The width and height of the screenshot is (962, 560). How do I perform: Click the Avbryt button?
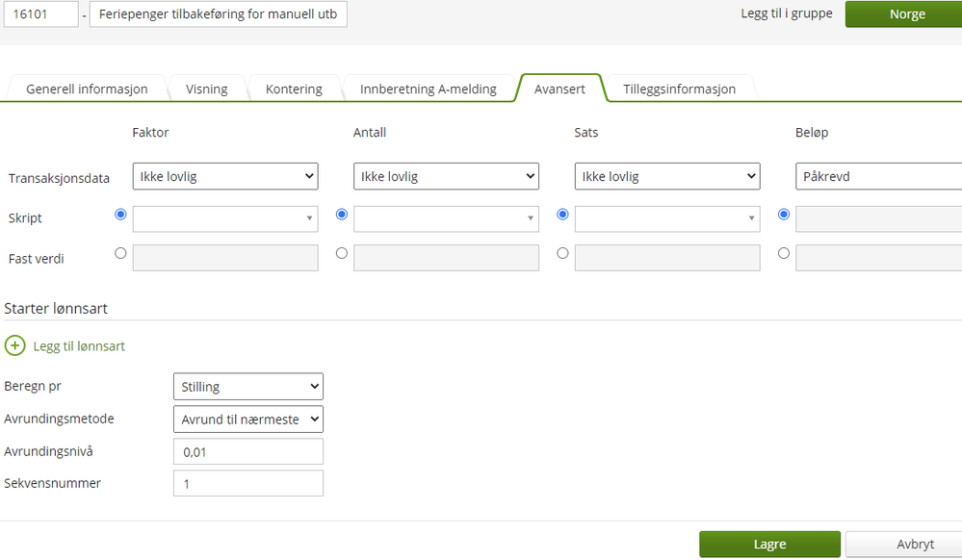(x=904, y=544)
